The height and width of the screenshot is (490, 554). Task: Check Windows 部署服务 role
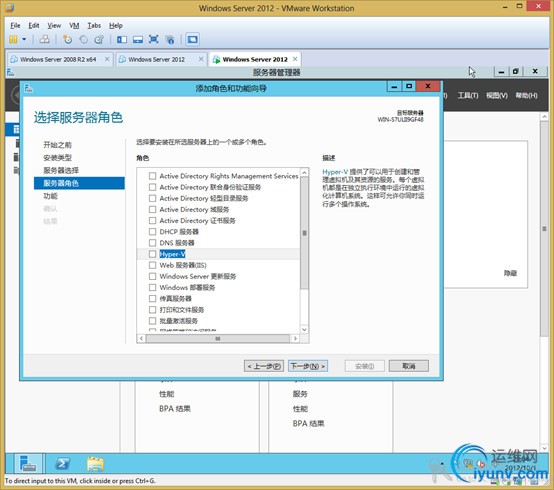coord(152,287)
